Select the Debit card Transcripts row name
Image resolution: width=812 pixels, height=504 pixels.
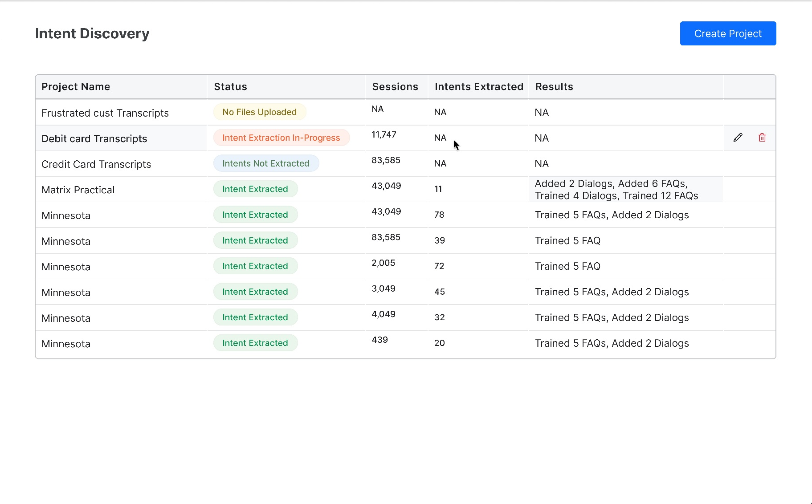coord(94,139)
